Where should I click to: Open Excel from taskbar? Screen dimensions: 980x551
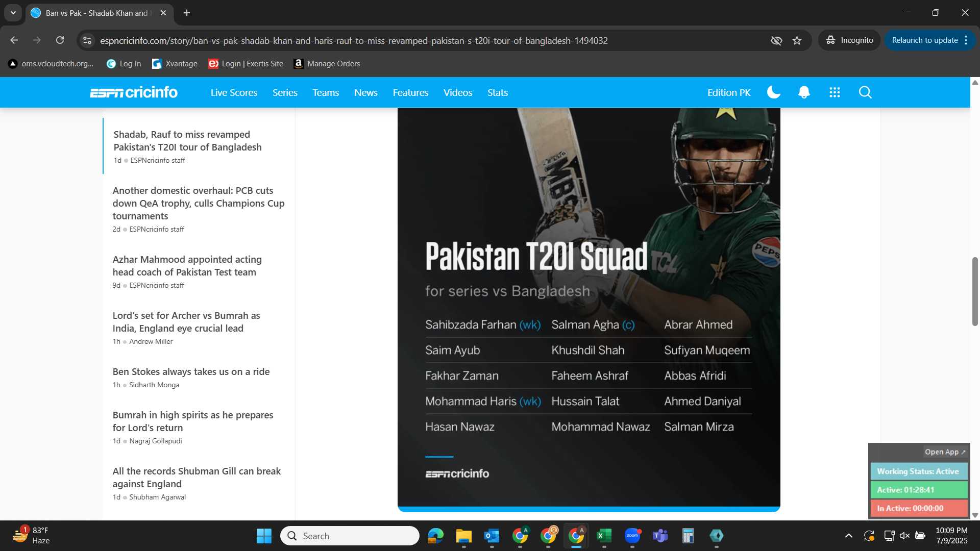point(604,536)
